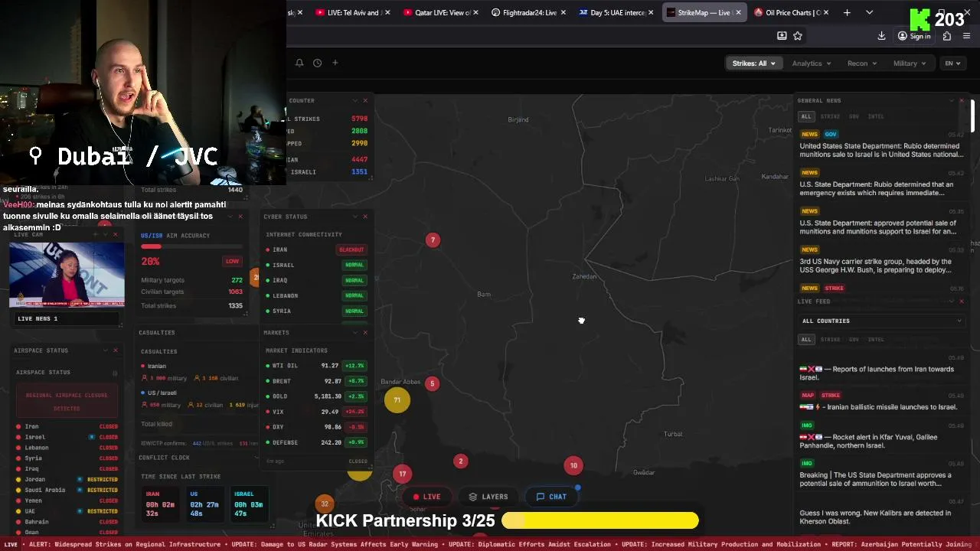The image size is (980, 551).
Task: Select ALL filter in General News
Action: 806,117
